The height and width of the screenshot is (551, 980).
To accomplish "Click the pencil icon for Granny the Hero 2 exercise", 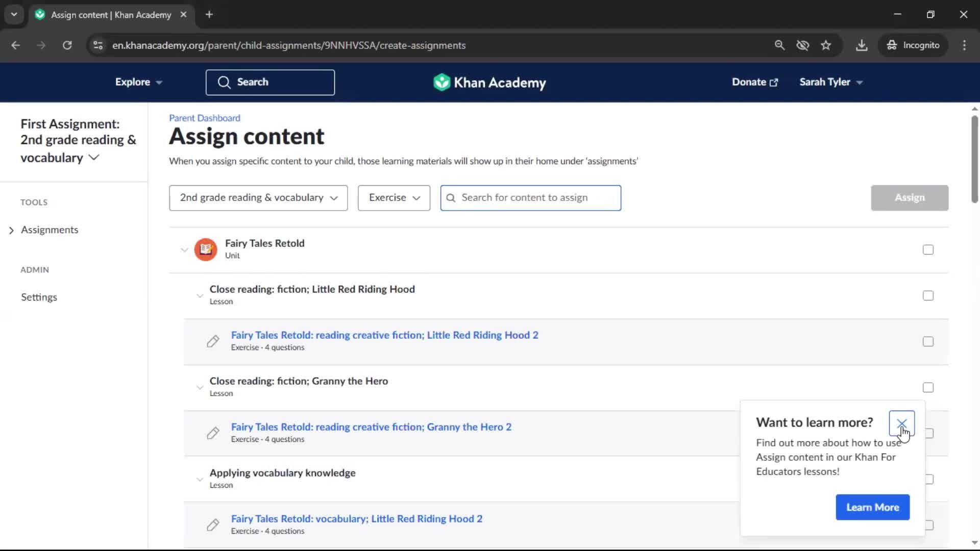I will pyautogui.click(x=213, y=433).
